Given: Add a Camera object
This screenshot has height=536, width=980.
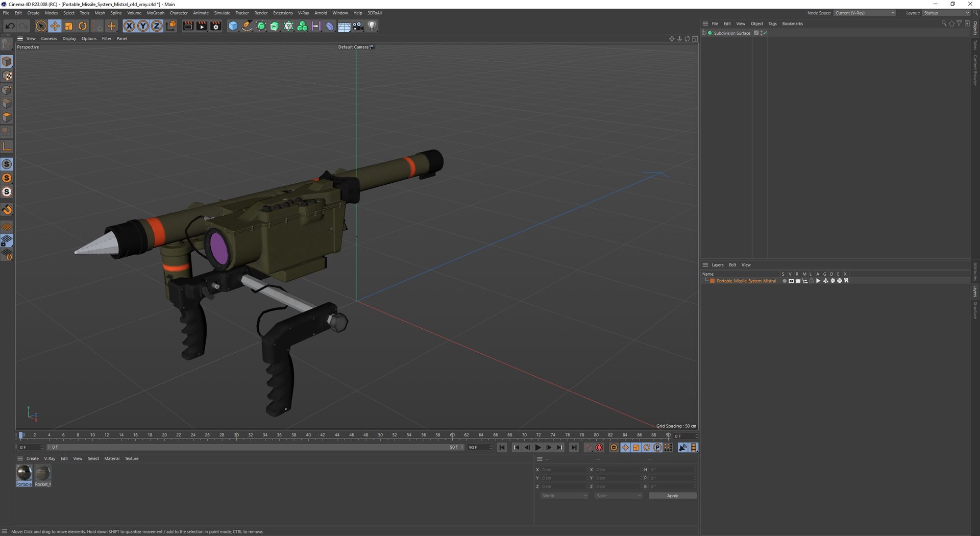Looking at the screenshot, I should point(358,26).
